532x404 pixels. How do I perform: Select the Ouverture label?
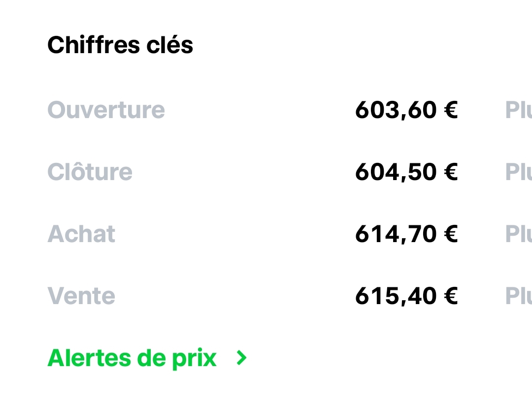(106, 110)
